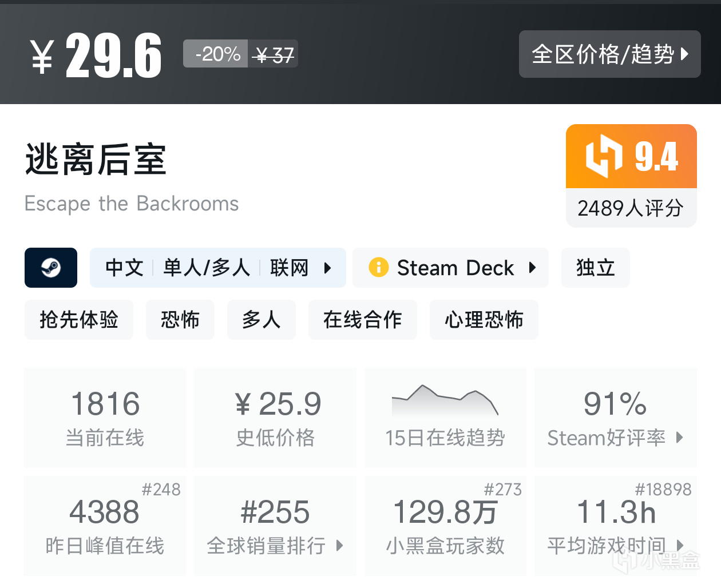Open the 当前在线 1816 stat card
This screenshot has width=721, height=588.
pyautogui.click(x=105, y=418)
